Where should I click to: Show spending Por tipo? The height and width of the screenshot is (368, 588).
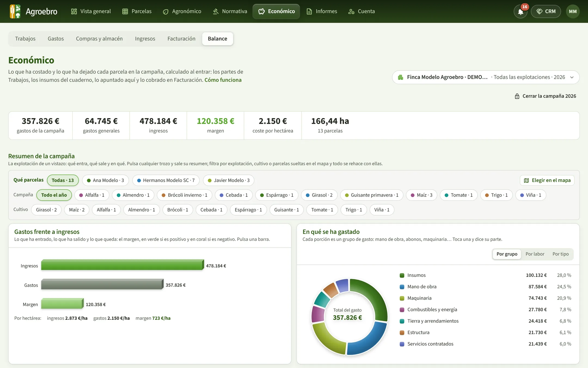coord(561,254)
